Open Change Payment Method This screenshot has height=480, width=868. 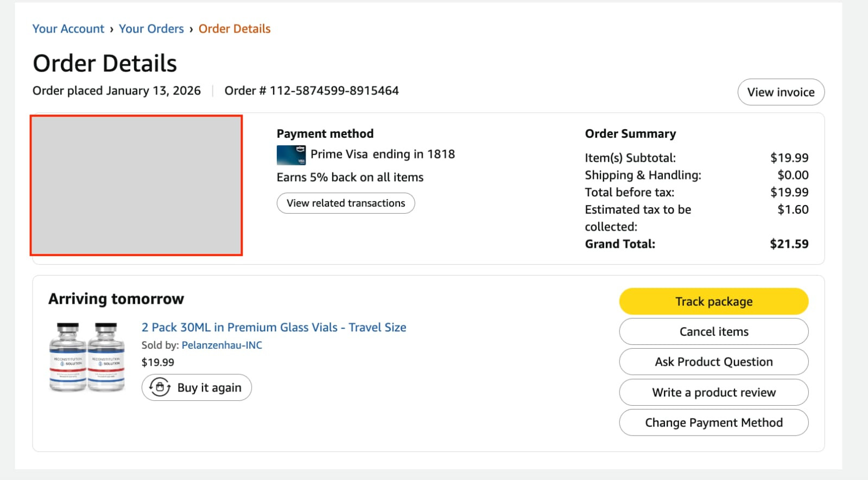click(713, 423)
